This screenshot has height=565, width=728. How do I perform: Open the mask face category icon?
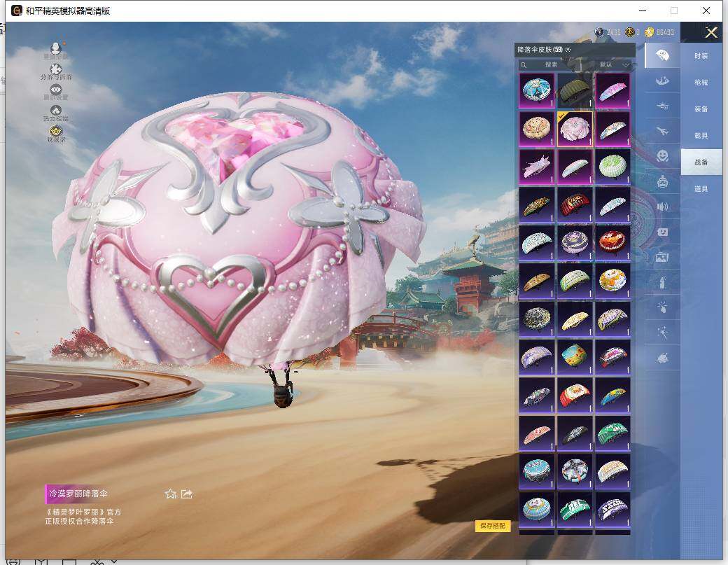tap(662, 232)
